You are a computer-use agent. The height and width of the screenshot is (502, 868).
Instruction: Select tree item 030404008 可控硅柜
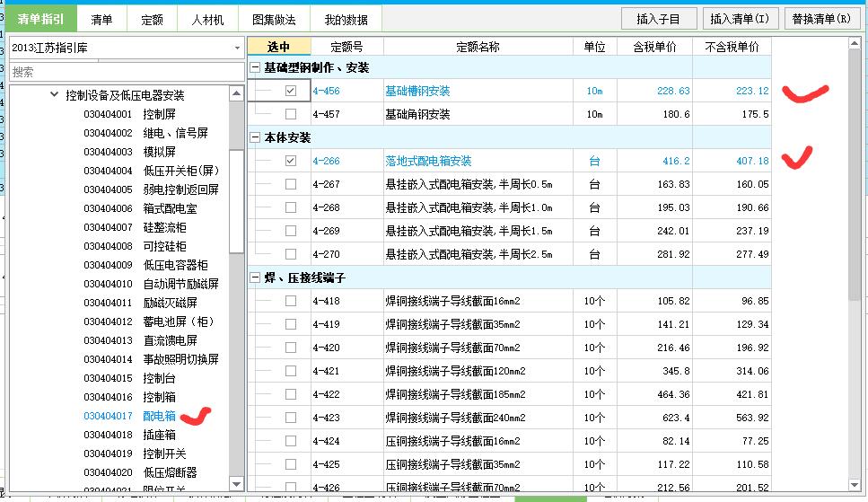(135, 246)
